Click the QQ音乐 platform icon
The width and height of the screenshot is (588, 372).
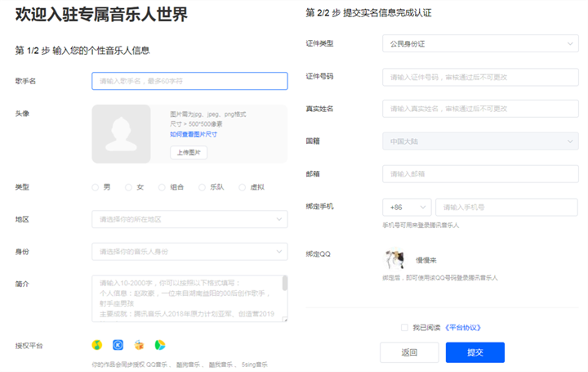pos(97,345)
